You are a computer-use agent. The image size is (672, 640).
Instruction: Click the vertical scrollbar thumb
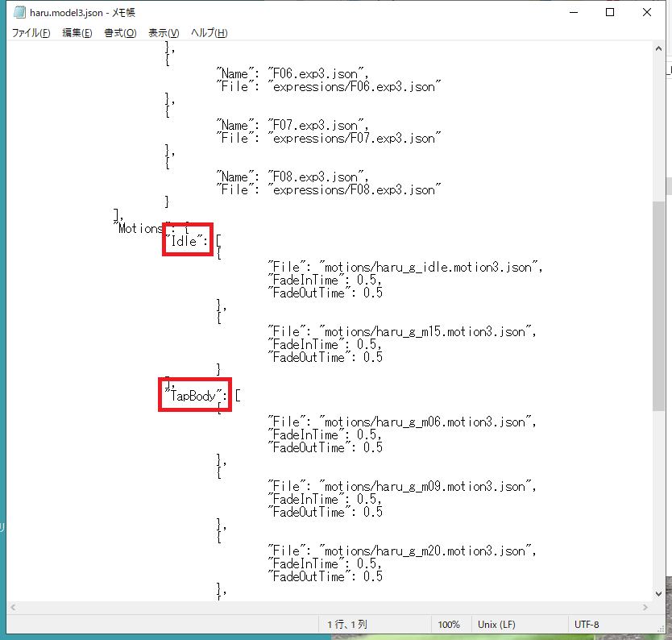(659, 306)
